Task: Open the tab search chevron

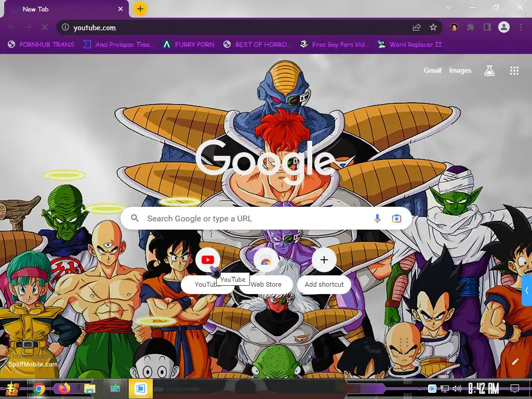Action: tap(448, 7)
